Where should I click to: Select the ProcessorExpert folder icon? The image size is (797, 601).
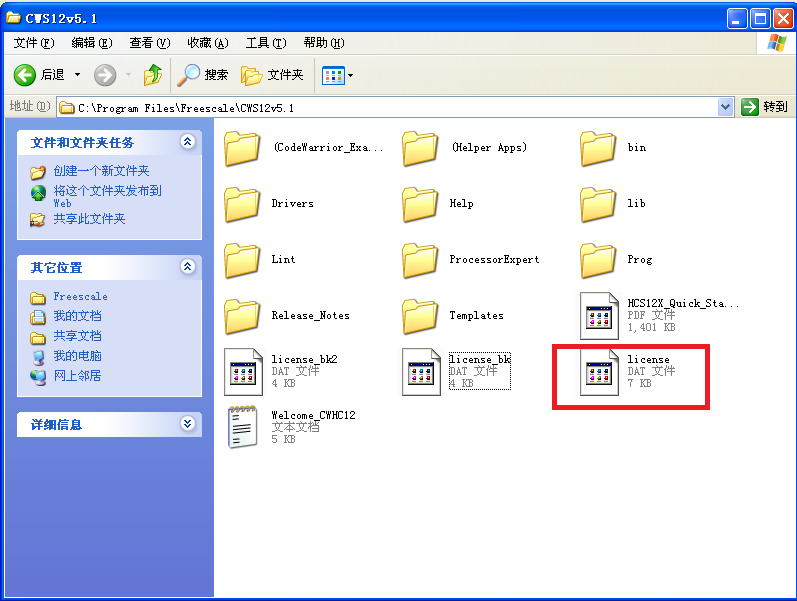point(420,260)
